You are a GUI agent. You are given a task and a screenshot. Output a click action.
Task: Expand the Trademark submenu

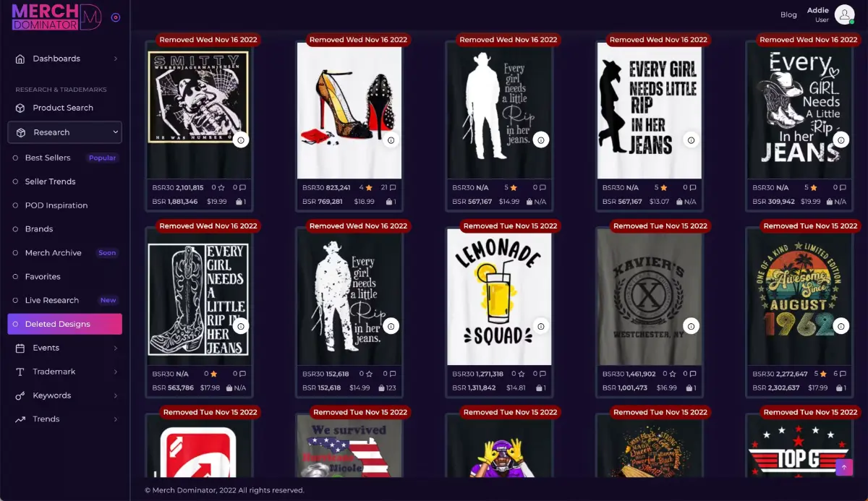65,372
